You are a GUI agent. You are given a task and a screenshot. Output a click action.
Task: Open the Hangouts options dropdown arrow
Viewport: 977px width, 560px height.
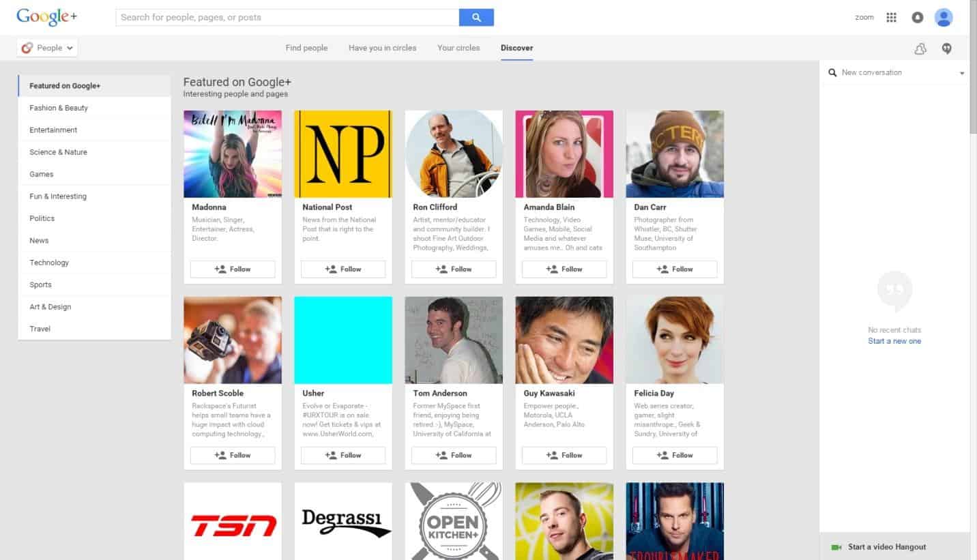(x=962, y=73)
